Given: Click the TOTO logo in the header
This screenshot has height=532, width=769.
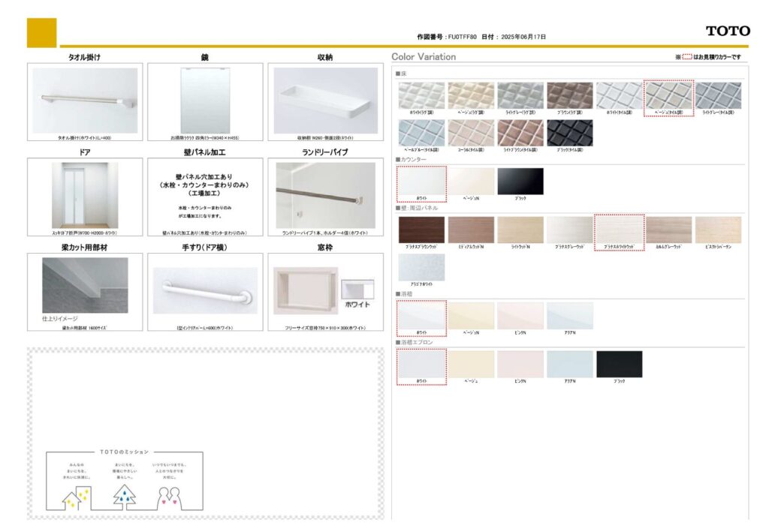Looking at the screenshot, I should click(x=728, y=31).
